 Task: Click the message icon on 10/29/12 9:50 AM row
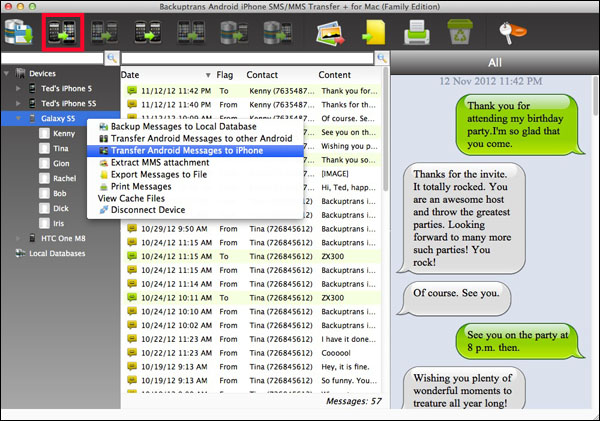pyautogui.click(x=132, y=228)
